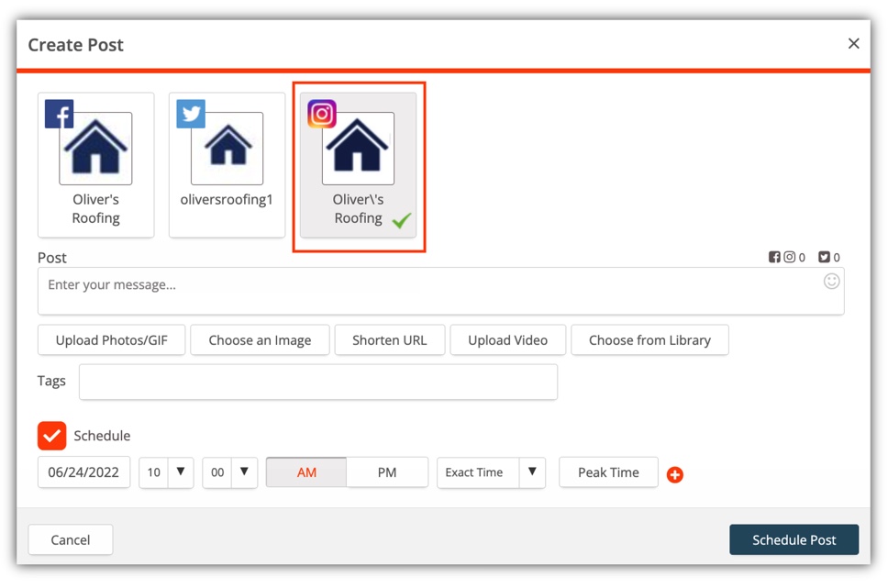Viewport: 888px width, 588px height.
Task: Uncheck the Schedule checkbox
Action: [52, 436]
